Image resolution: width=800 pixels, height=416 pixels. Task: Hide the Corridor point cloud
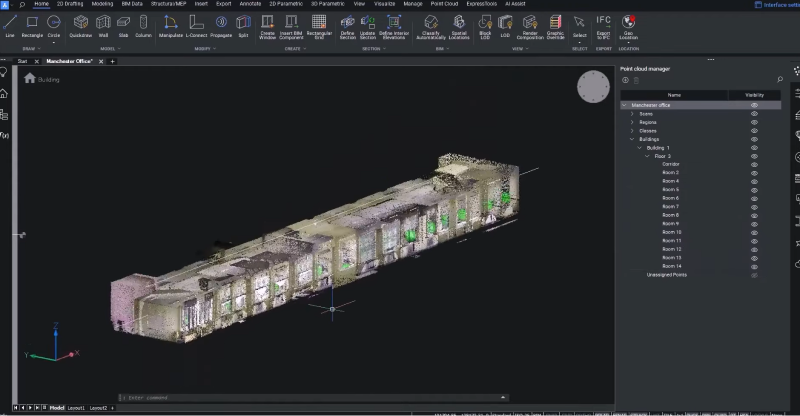(754, 164)
